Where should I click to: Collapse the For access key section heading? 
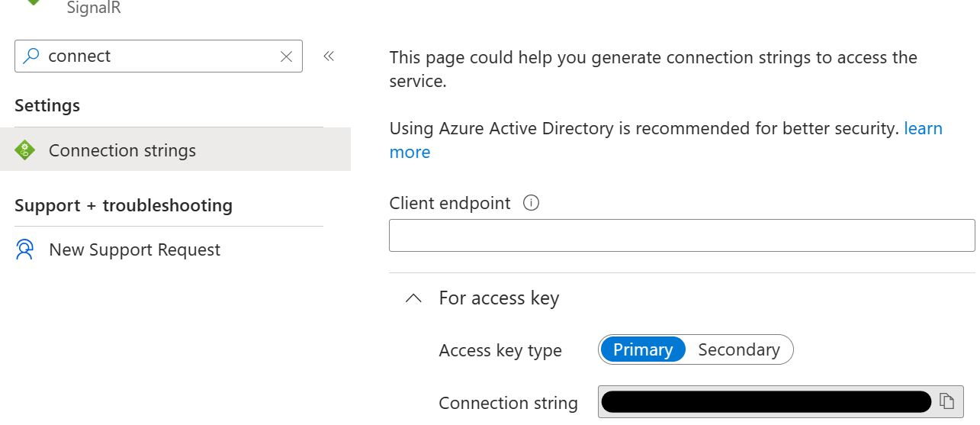499,298
